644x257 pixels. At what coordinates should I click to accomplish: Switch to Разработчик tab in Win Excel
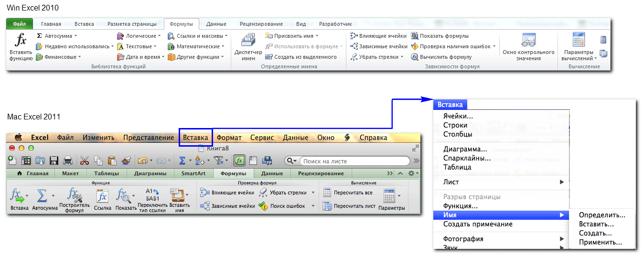pos(335,24)
